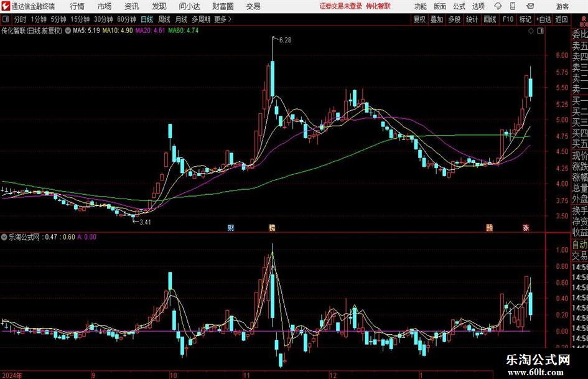
Task: Select the 日线 daily period
Action: coord(147,19)
